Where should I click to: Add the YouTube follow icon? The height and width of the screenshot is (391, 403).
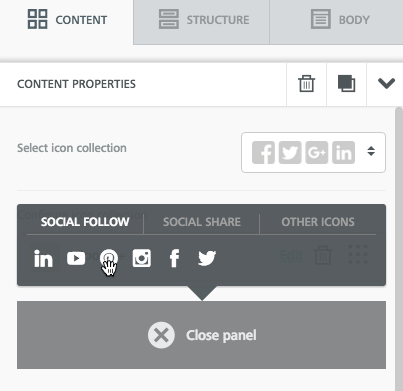pyautogui.click(x=76, y=258)
